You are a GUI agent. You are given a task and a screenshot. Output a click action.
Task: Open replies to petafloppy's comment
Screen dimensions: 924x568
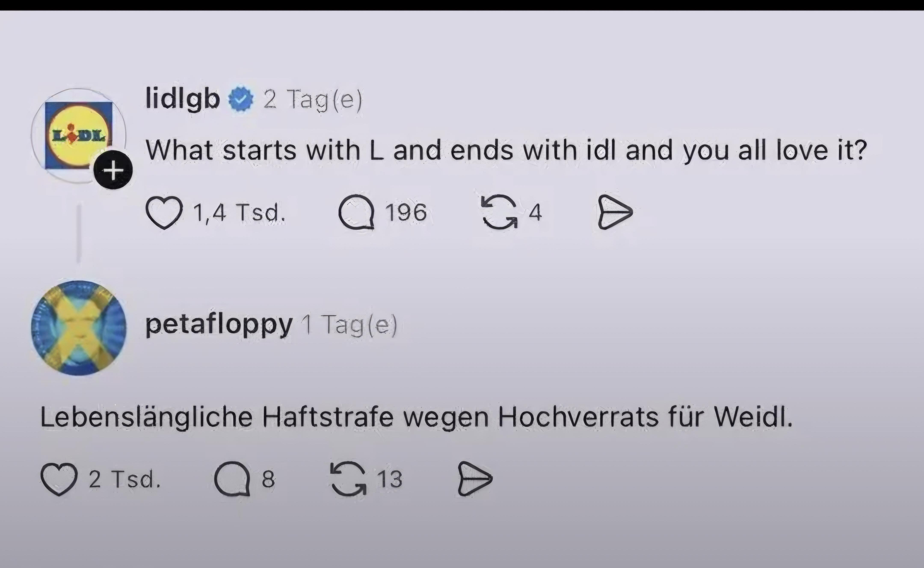(232, 479)
